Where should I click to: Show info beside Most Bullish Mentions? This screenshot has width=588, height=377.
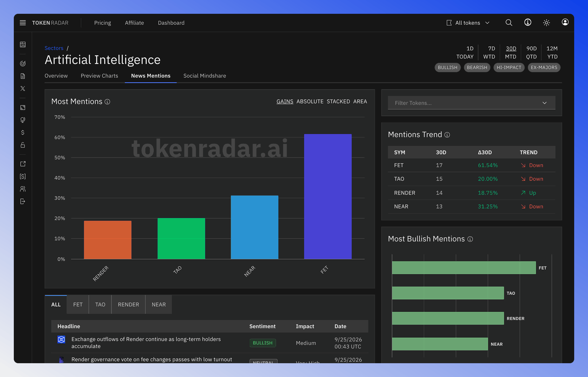click(x=470, y=239)
